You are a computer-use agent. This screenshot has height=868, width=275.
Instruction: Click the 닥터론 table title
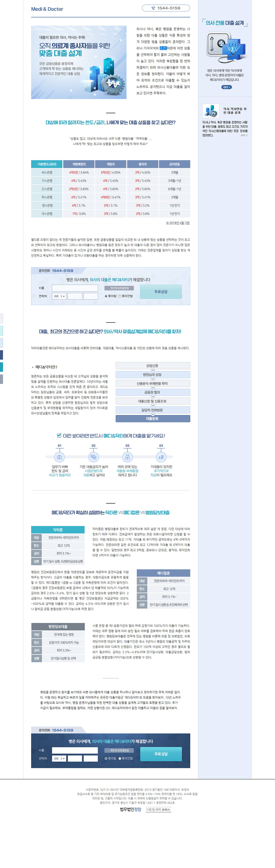point(58,530)
